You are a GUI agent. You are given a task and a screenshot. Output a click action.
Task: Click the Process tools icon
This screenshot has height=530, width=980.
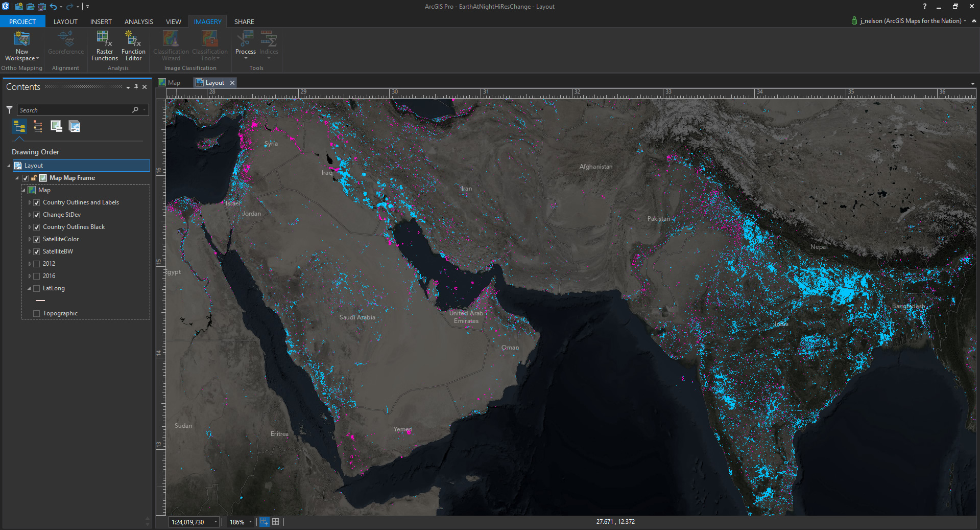pos(246,39)
